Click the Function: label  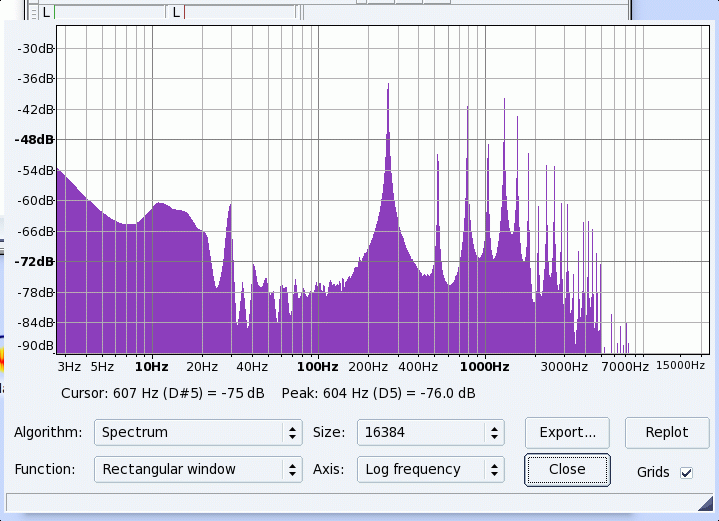45,469
